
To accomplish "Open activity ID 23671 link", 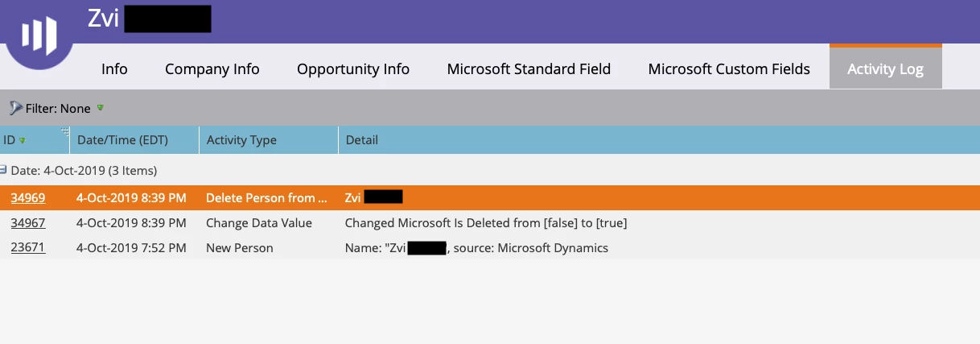I will [28, 247].
